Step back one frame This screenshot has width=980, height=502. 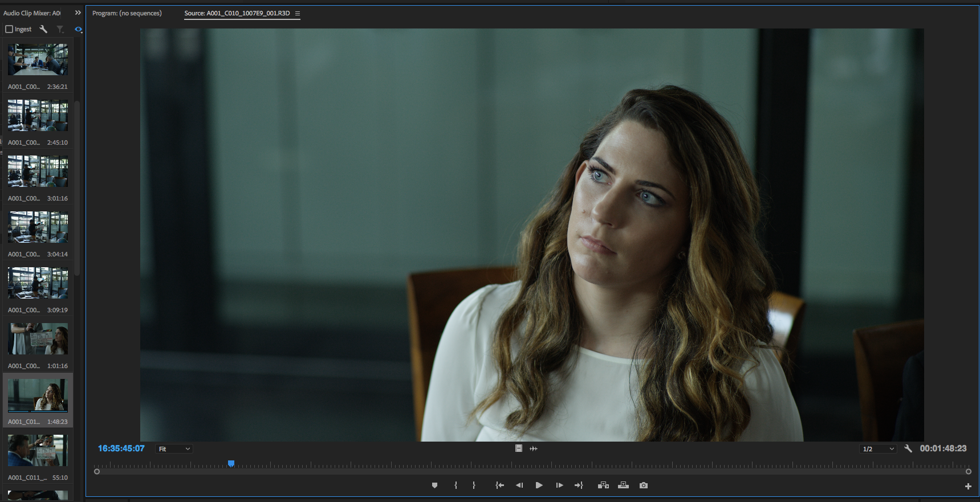(x=519, y=485)
